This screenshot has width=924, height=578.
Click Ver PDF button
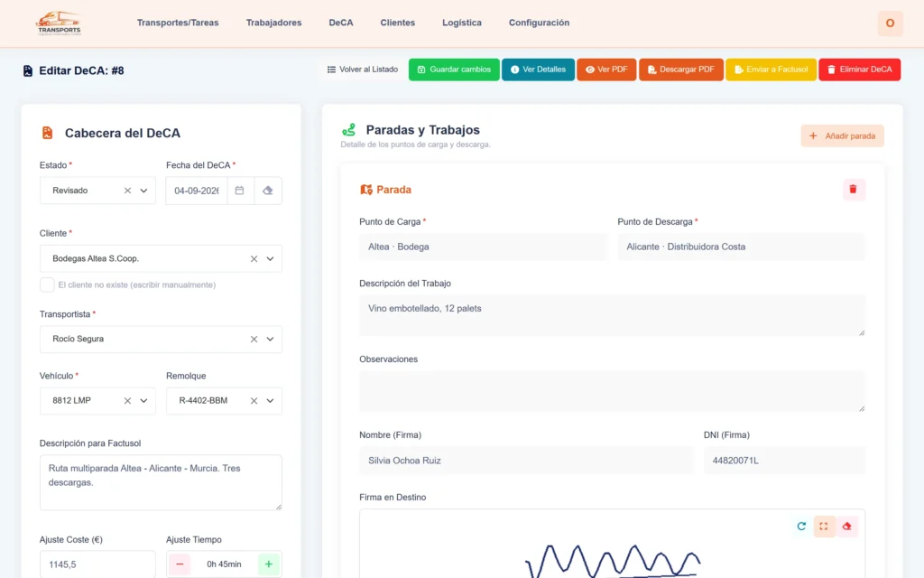(606, 70)
